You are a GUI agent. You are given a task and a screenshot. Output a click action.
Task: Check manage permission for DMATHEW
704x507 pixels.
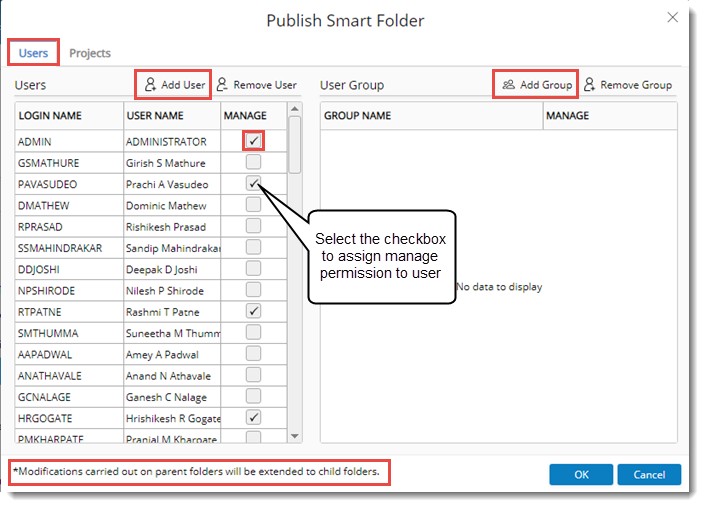[x=254, y=205]
